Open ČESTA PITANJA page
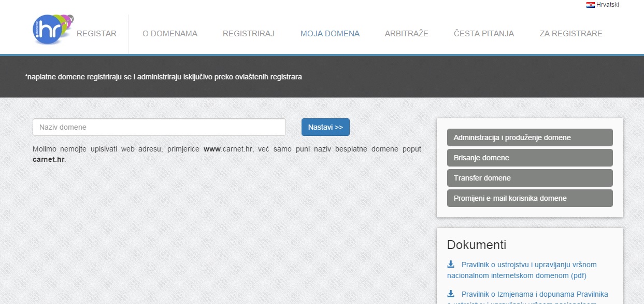The height and width of the screenshot is (304, 644). 484,34
